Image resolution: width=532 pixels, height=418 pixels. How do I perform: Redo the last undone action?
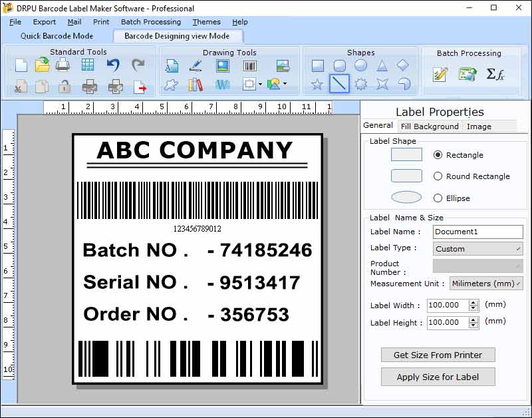tap(138, 65)
